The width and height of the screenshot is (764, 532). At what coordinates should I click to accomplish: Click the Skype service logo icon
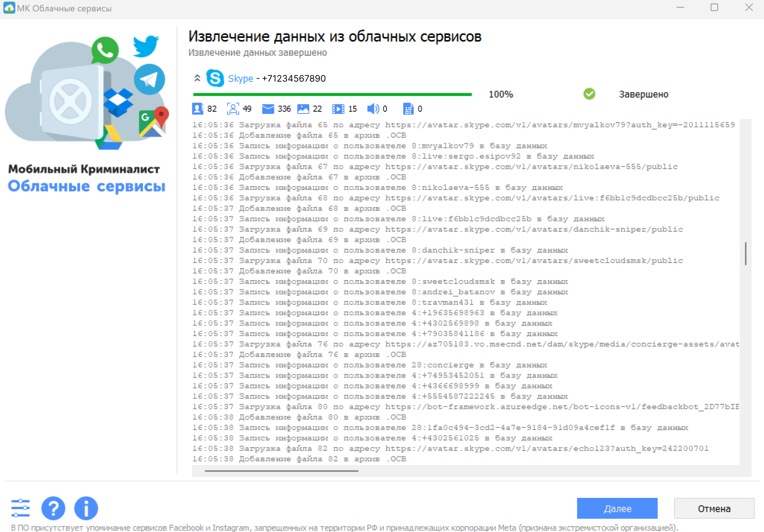pos(215,78)
